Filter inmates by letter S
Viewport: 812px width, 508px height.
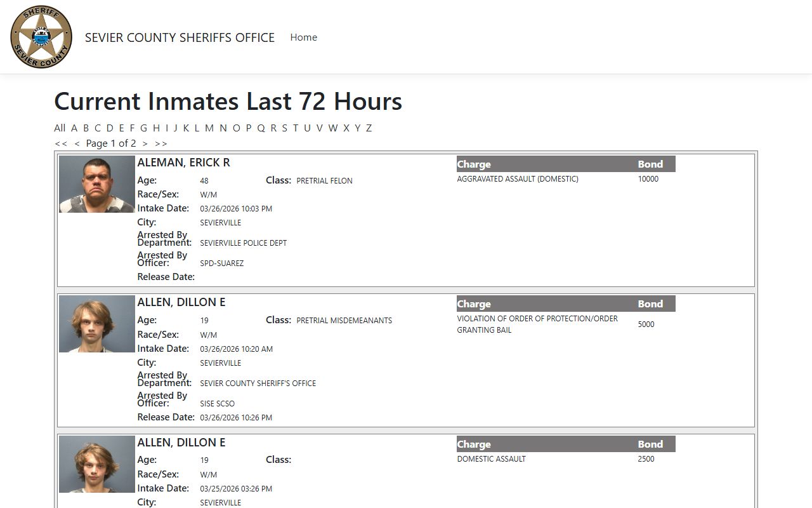(x=284, y=128)
